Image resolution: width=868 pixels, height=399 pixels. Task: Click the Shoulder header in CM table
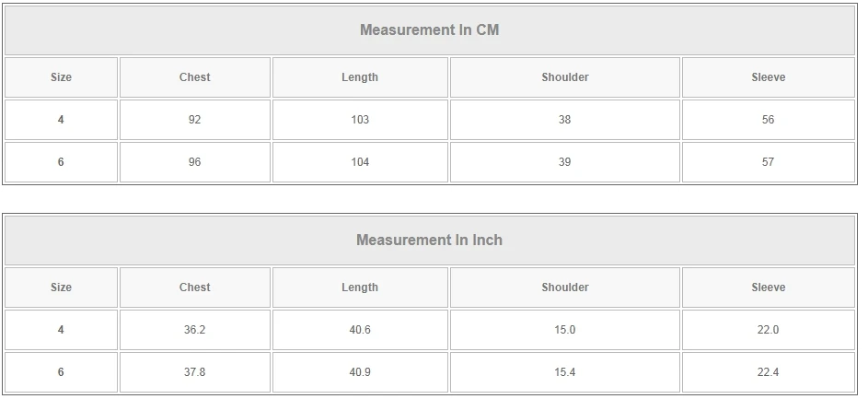coord(564,77)
